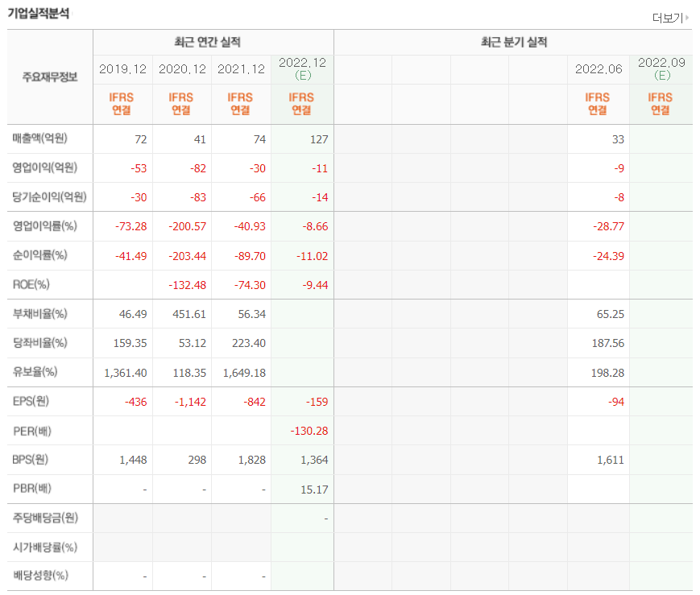Click the BPS(원) row label
700x595 pixels.
pos(31,459)
